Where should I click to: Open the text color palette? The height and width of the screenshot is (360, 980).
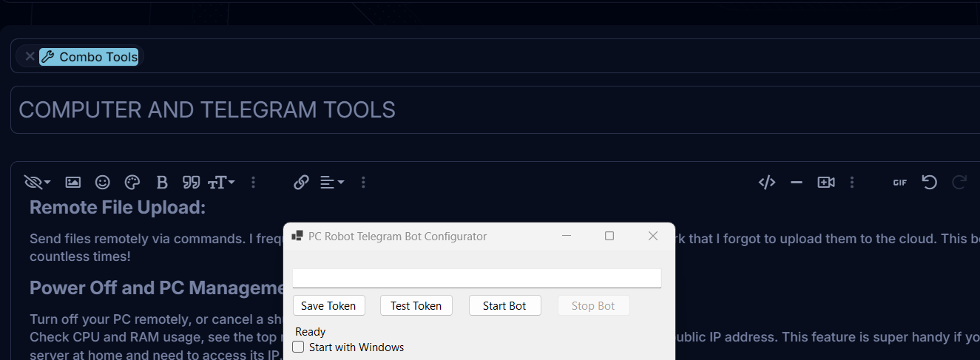pos(132,182)
